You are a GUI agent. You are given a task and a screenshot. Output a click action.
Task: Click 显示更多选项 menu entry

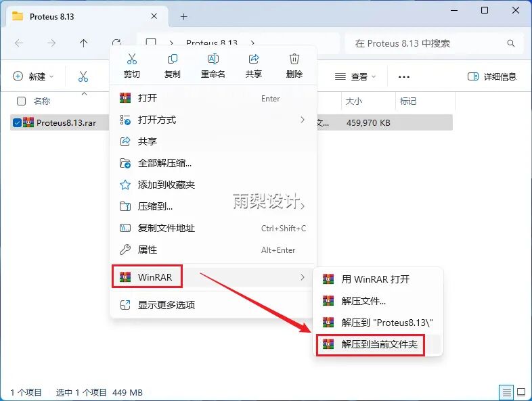tap(167, 305)
